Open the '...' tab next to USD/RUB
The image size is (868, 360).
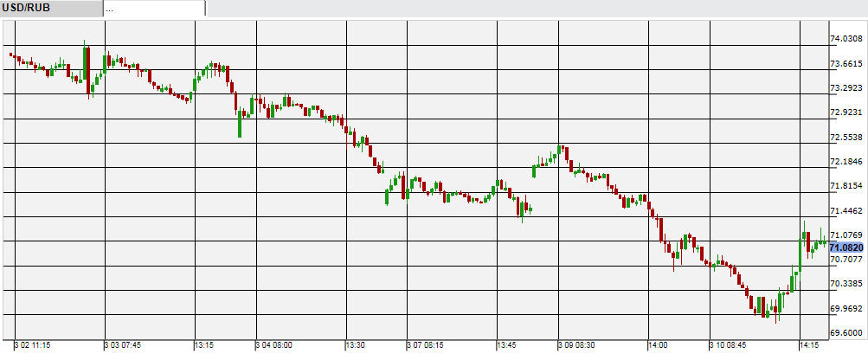154,9
